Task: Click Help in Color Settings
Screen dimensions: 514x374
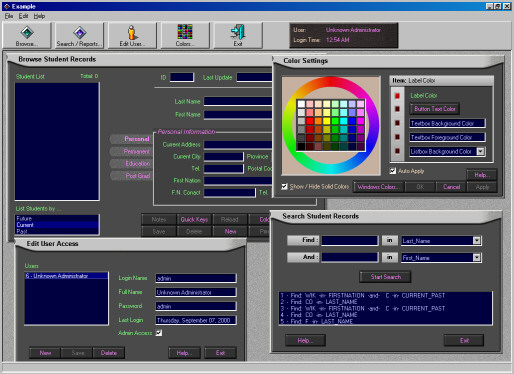Action: click(481, 175)
